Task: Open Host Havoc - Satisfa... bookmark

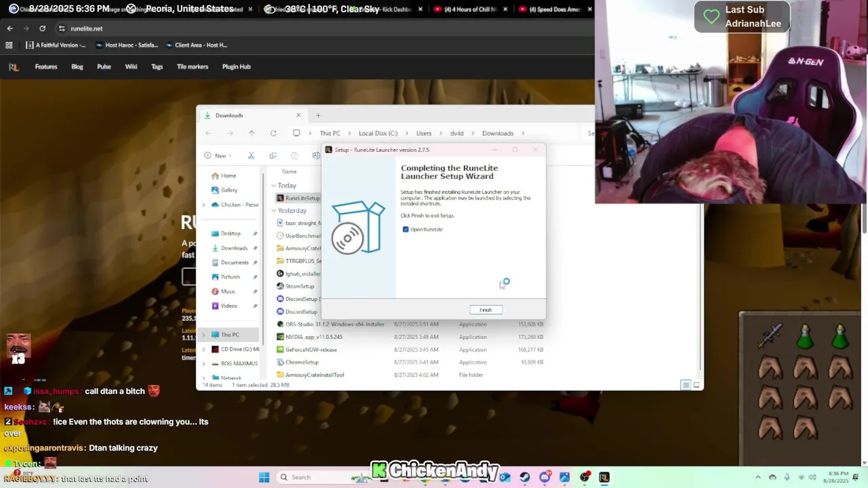Action: click(127, 45)
